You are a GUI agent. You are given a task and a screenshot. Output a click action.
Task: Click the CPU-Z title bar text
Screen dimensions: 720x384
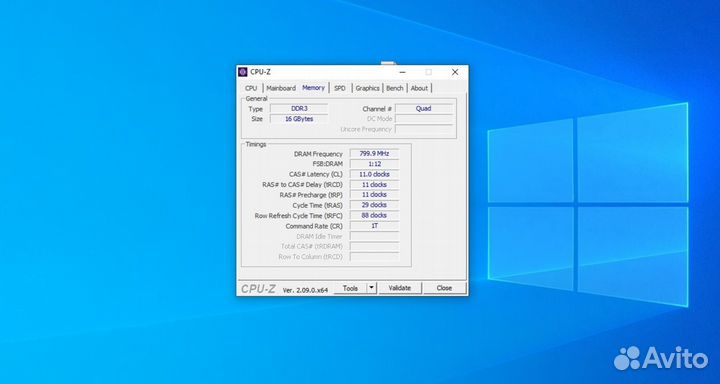tap(260, 72)
